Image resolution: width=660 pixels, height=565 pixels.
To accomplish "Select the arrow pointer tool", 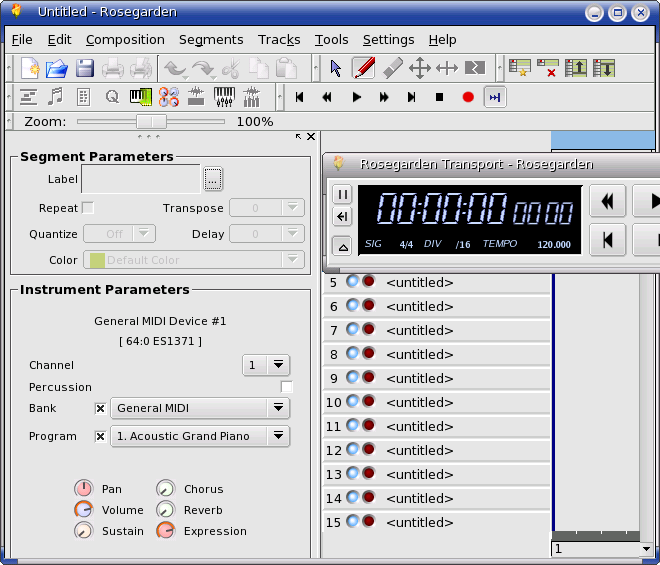I will tap(335, 68).
